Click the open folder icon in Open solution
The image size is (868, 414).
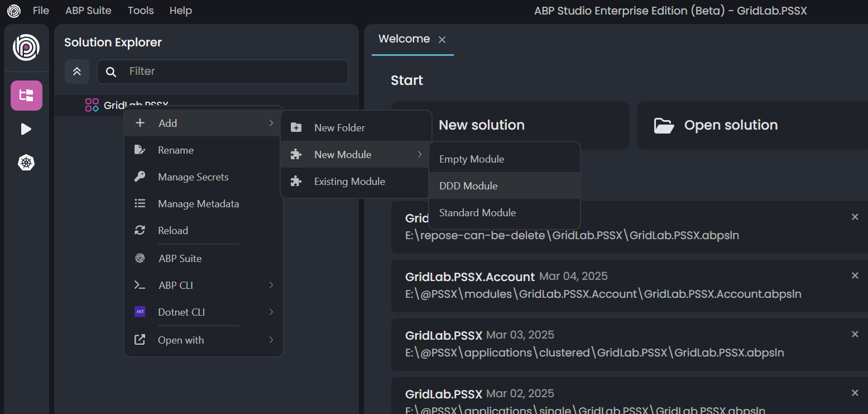pyautogui.click(x=664, y=125)
